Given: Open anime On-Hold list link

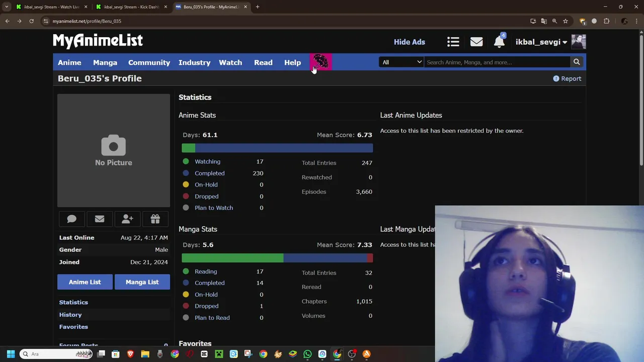Looking at the screenshot, I should [x=206, y=185].
